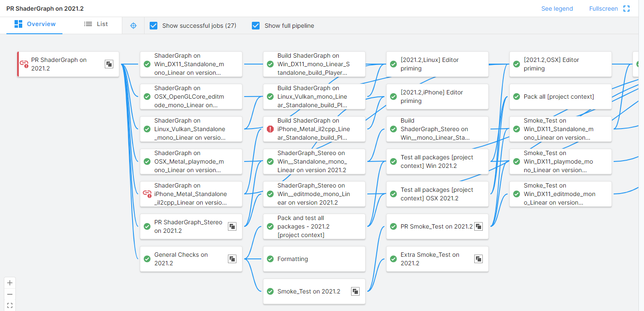The width and height of the screenshot is (644, 311).
Task: Click success icon on ShaderGraph Win_DX11_Standalone job
Action: [147, 64]
